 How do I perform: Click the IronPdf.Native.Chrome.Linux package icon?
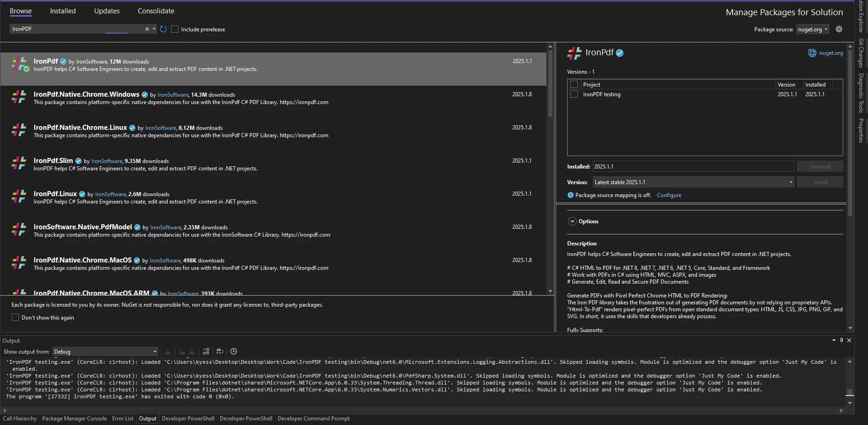19,130
